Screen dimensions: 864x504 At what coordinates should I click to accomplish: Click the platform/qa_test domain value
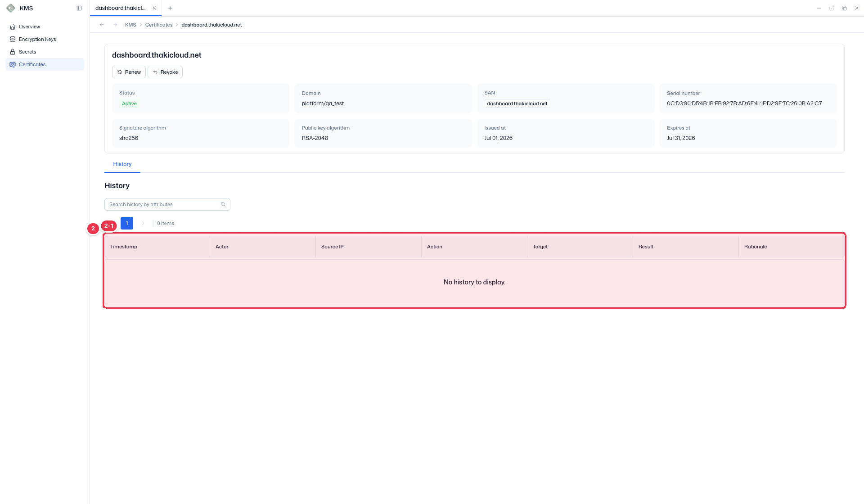tap(323, 103)
